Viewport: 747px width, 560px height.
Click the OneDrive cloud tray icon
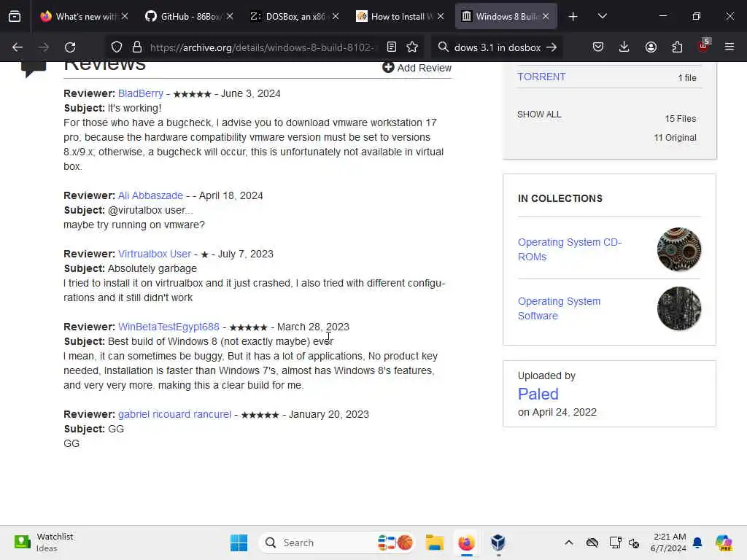[x=592, y=542]
